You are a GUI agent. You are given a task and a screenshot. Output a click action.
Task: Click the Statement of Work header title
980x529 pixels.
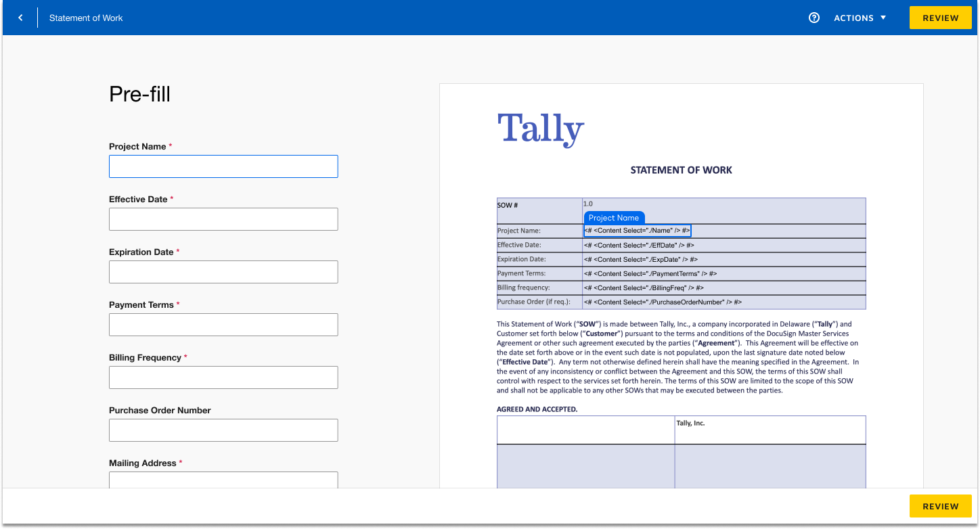pyautogui.click(x=86, y=18)
